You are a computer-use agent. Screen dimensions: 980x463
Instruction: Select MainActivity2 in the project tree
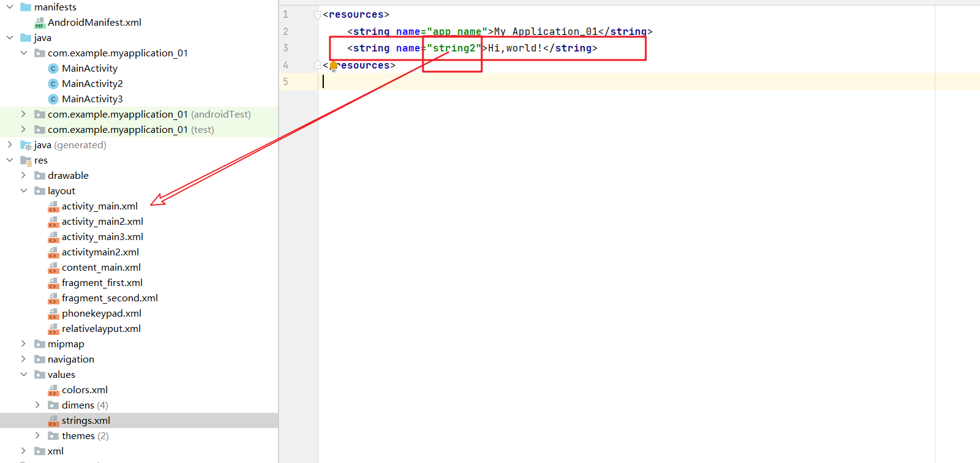(x=92, y=83)
